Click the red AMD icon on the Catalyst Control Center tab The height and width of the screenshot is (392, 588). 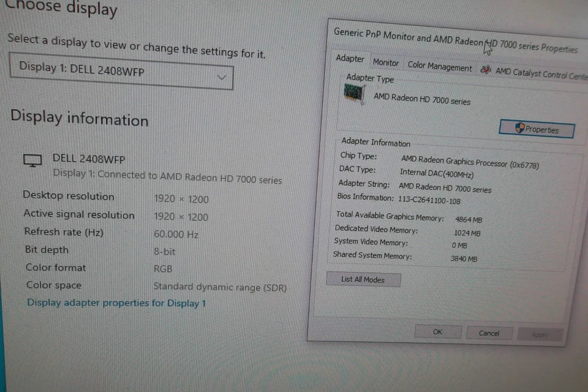pyautogui.click(x=485, y=70)
